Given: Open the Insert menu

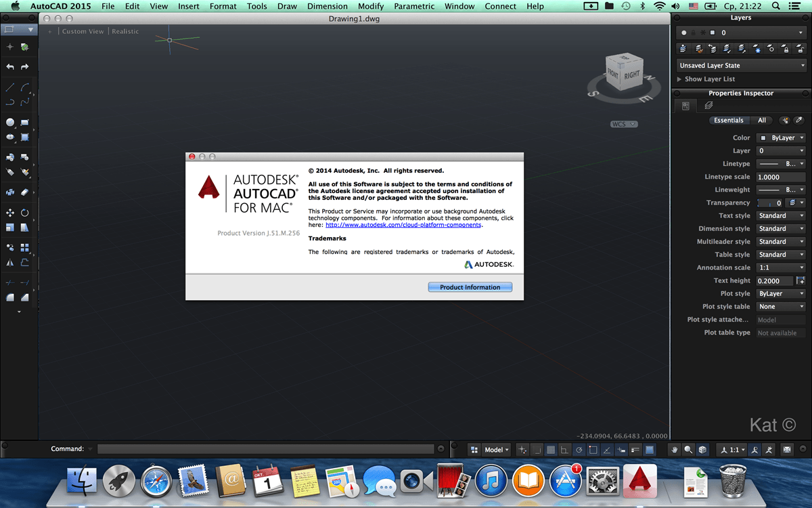Looking at the screenshot, I should tap(189, 6).
